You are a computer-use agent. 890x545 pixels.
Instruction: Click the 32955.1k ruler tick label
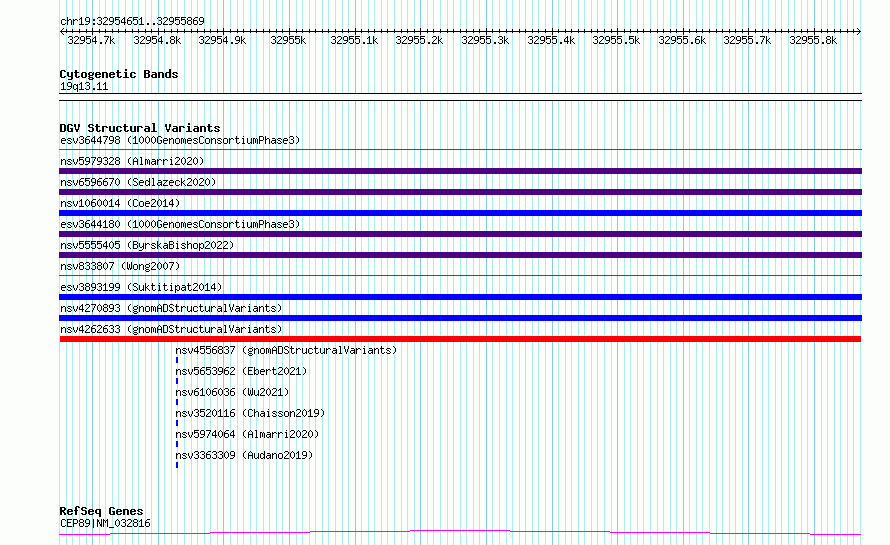pos(354,40)
